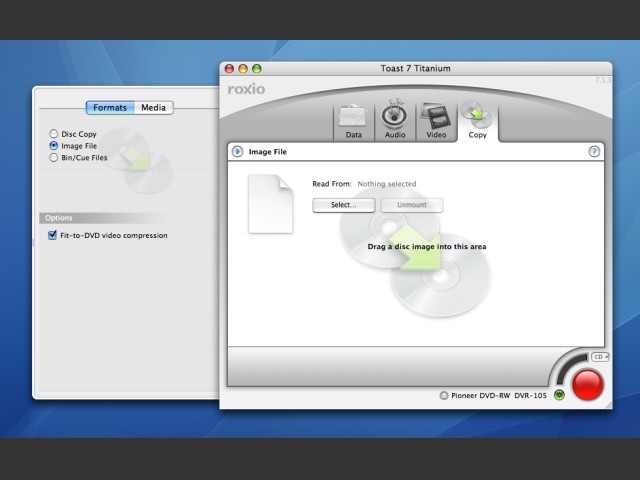Click the Options section header
This screenshot has width=640, height=480.
[104, 218]
